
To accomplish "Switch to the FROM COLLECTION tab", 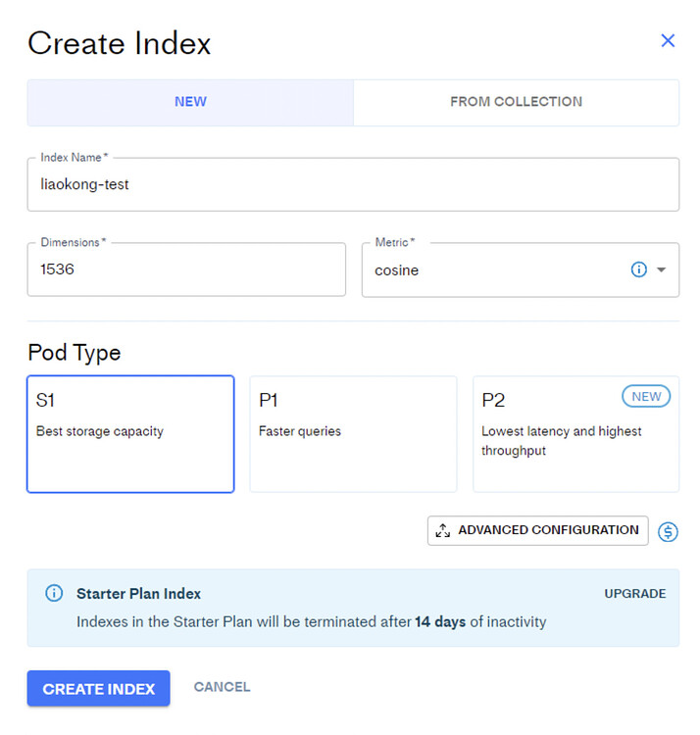I will pos(516,102).
